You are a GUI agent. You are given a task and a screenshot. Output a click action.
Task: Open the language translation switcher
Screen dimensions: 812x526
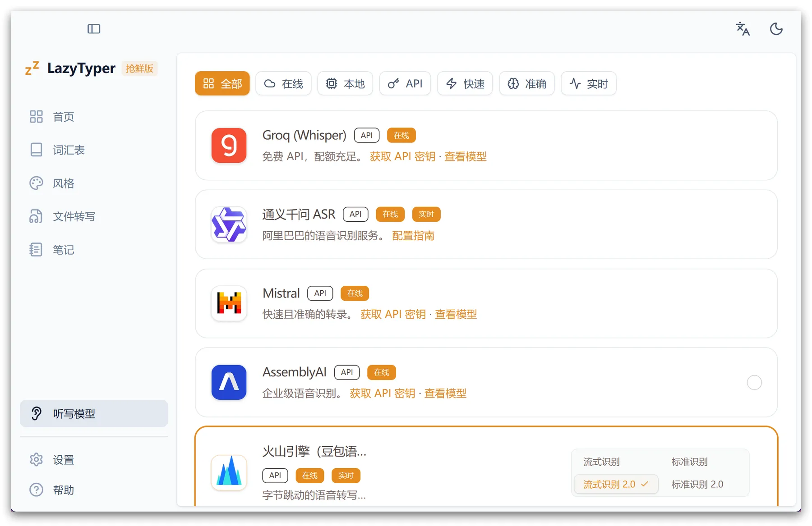tap(743, 29)
